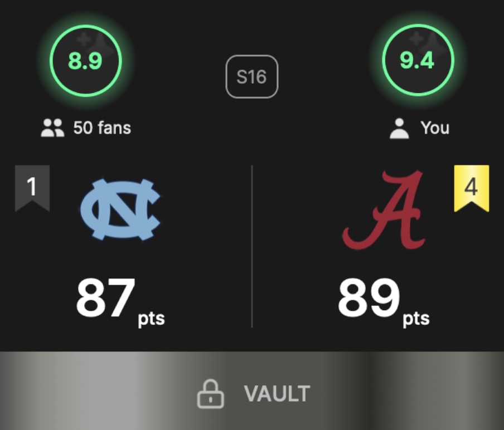Click the S16 round badge
Screen dimensions: 504x430
click(x=251, y=77)
